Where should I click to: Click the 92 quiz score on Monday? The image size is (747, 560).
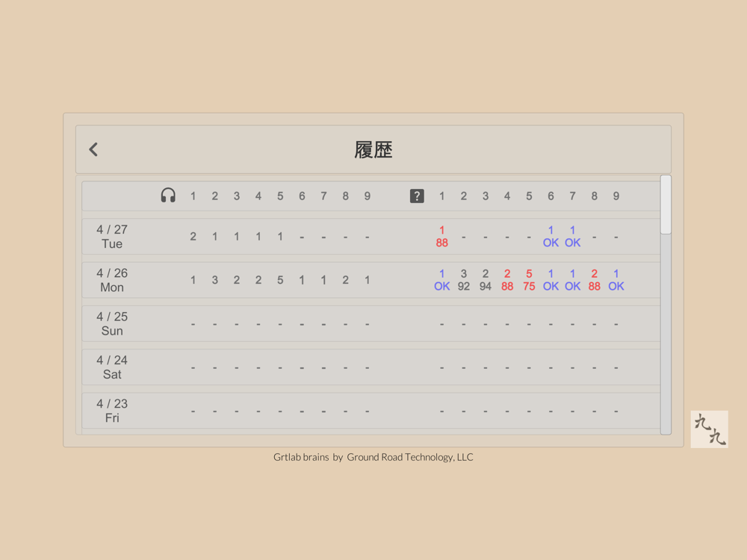[x=464, y=286]
